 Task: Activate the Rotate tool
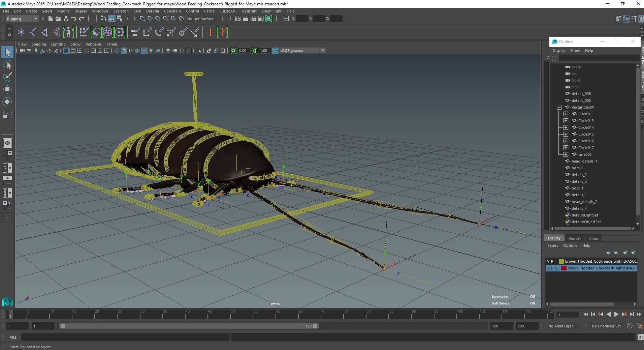(x=7, y=102)
